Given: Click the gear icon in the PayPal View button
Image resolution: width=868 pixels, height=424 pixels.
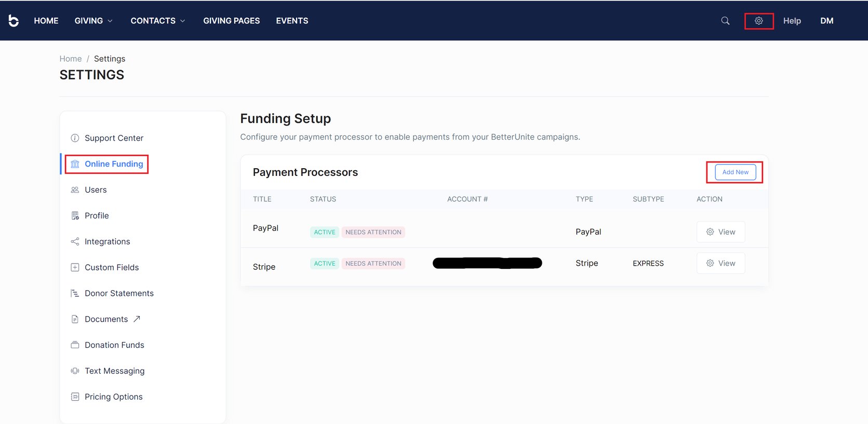Looking at the screenshot, I should tap(710, 232).
